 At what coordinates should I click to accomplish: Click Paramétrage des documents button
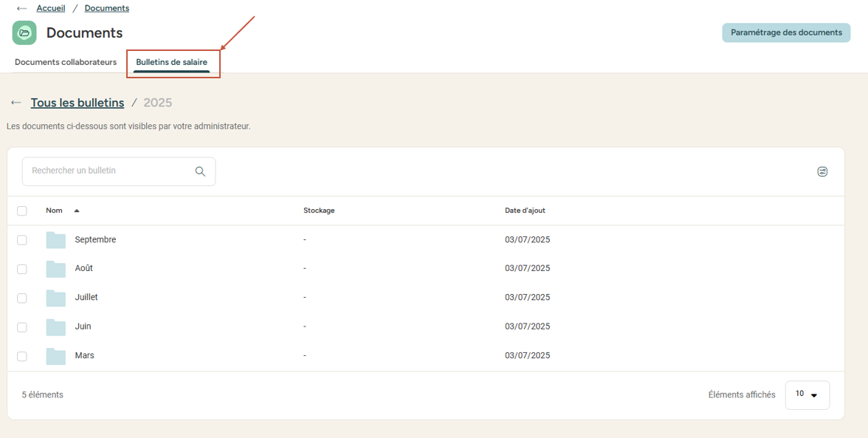(x=785, y=32)
